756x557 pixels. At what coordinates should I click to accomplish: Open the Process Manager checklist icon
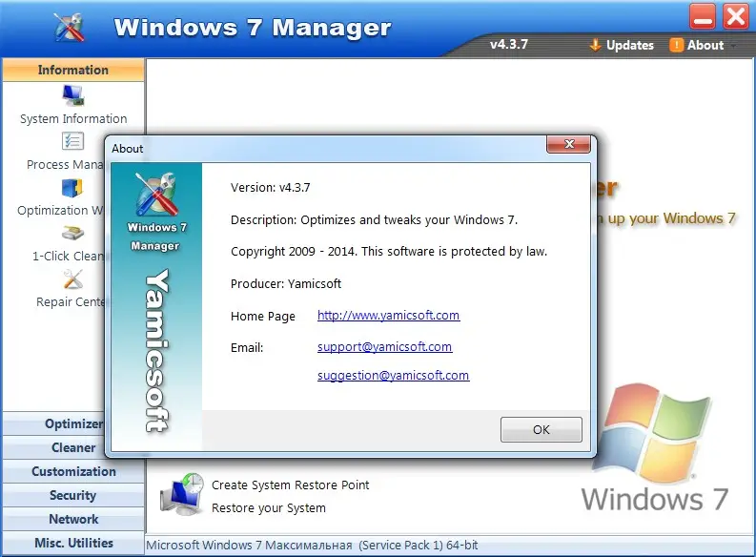tap(72, 141)
